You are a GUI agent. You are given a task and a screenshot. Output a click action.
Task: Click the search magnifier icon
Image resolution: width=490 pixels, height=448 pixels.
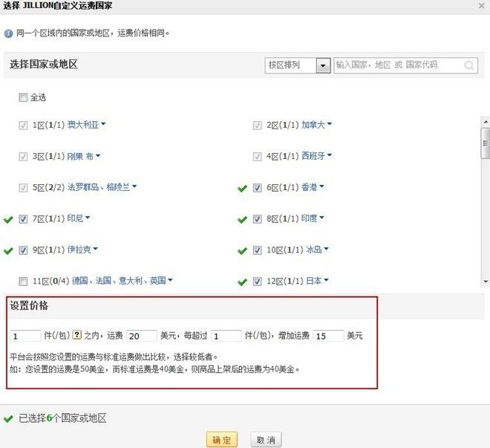pos(468,65)
